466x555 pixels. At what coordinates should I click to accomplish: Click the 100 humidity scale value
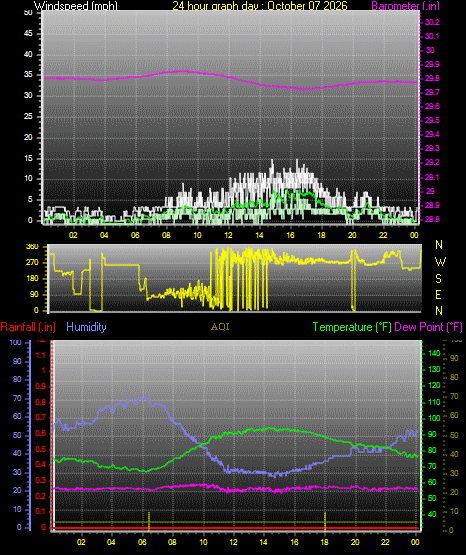(x=16, y=342)
